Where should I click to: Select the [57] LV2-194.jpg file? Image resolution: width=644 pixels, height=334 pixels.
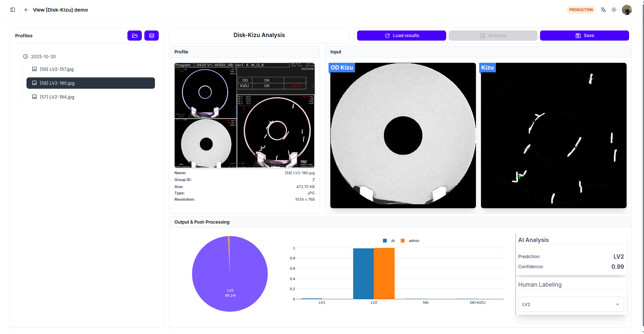pyautogui.click(x=57, y=97)
